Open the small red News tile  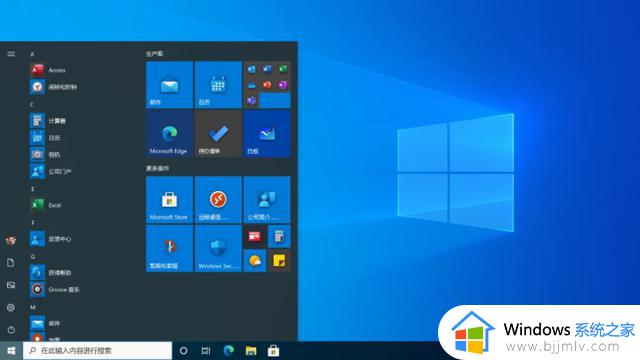point(255,236)
